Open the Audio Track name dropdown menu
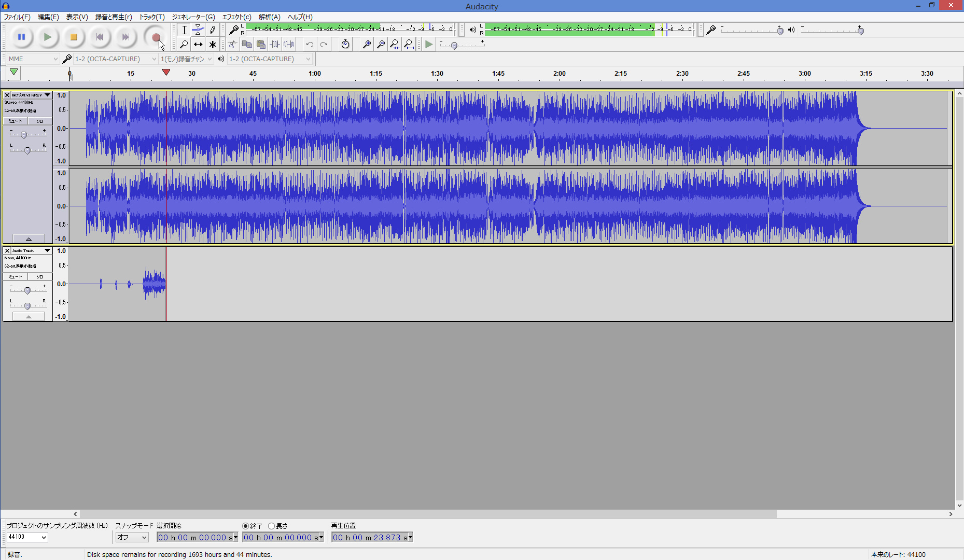This screenshot has width=964, height=560. click(x=32, y=251)
